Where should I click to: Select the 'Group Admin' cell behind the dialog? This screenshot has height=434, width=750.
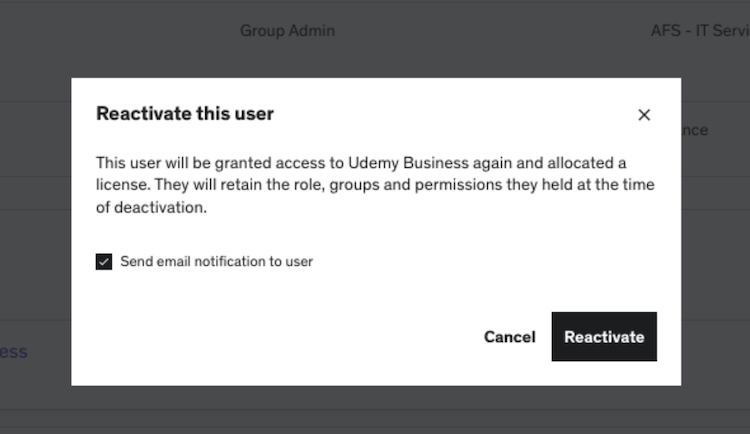pyautogui.click(x=287, y=31)
